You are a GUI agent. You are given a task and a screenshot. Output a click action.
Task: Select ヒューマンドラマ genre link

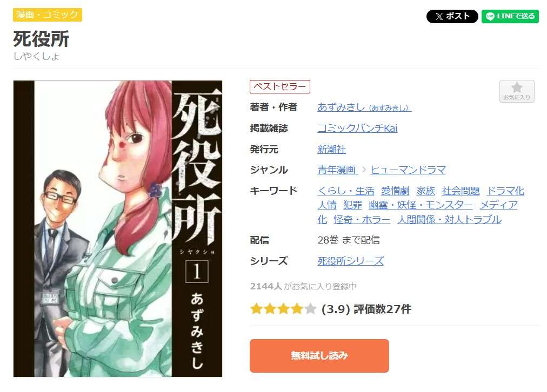[x=408, y=170]
